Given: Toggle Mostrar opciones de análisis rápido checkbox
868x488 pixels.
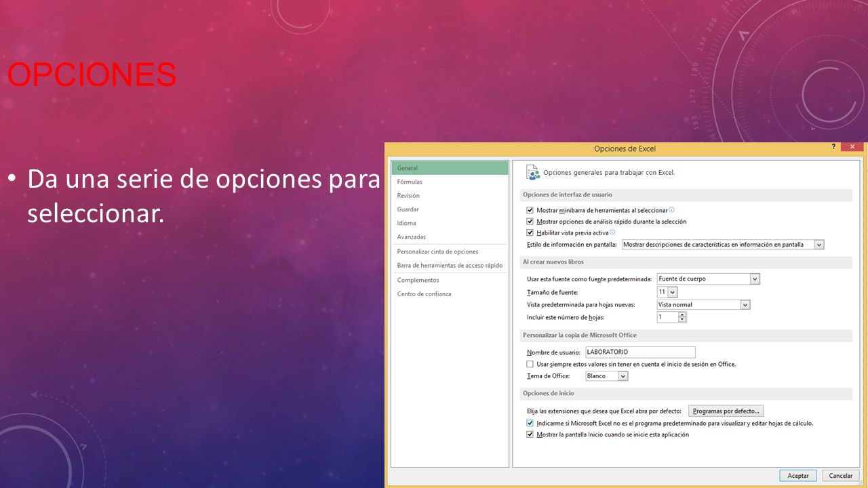Looking at the screenshot, I should click(530, 222).
